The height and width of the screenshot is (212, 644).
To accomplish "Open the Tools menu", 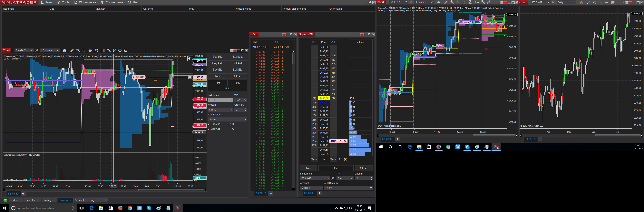I will (x=63, y=2).
